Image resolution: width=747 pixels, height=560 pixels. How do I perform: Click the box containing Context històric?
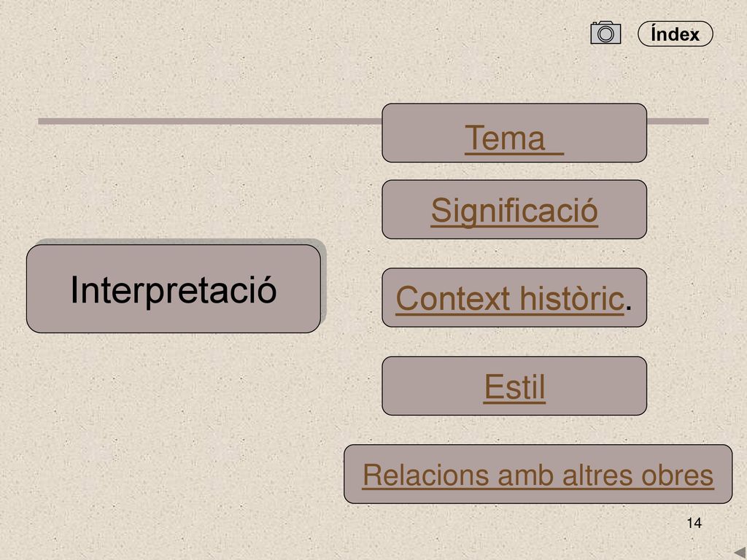point(514,297)
